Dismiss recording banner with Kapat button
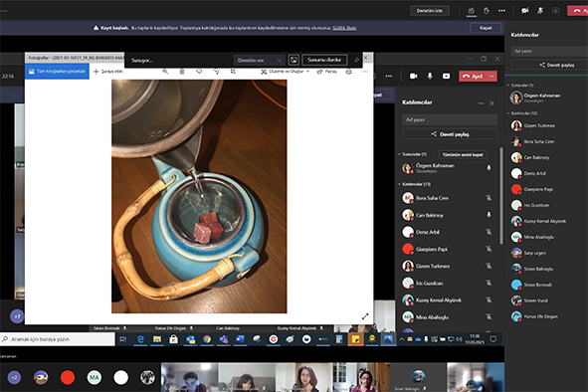The height and width of the screenshot is (392, 588). click(x=486, y=28)
